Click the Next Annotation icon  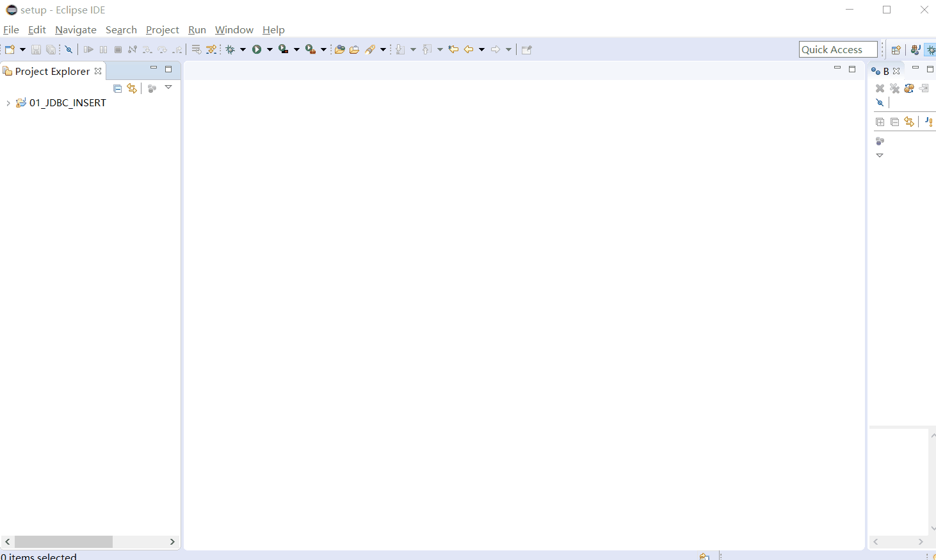coord(400,49)
